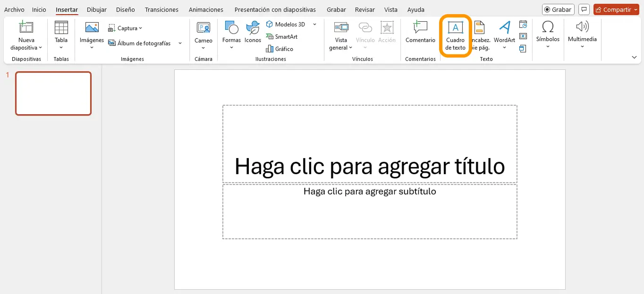The height and width of the screenshot is (294, 644).
Task: Insert Iconos from the ribbon
Action: pos(253,32)
